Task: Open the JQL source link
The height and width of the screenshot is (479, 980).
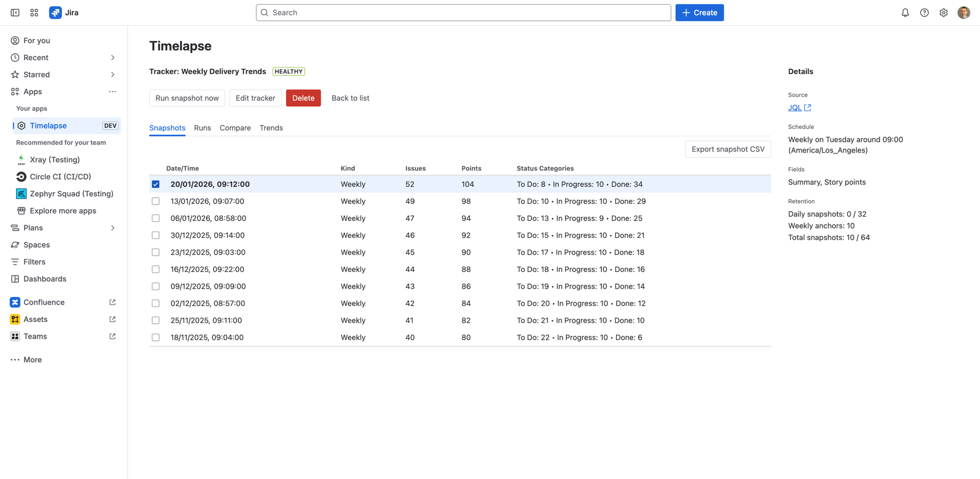Action: [x=794, y=108]
